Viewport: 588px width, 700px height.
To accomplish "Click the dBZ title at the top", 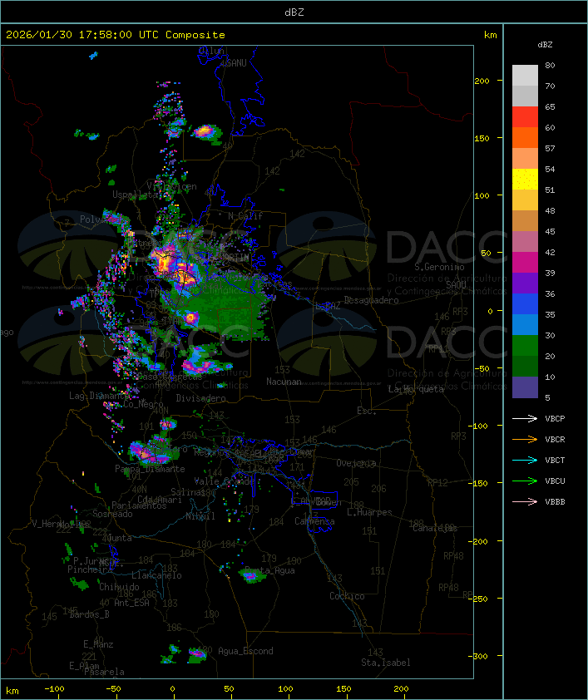I will coord(294,12).
